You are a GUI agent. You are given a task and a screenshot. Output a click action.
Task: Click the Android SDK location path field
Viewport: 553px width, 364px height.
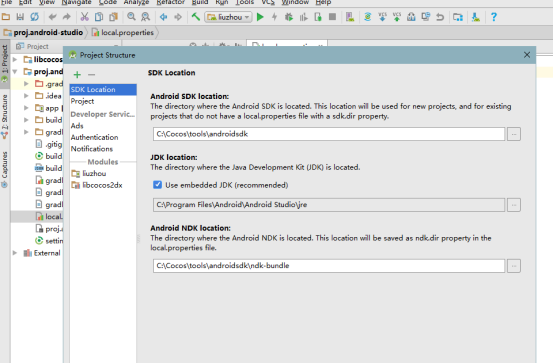pyautogui.click(x=329, y=134)
